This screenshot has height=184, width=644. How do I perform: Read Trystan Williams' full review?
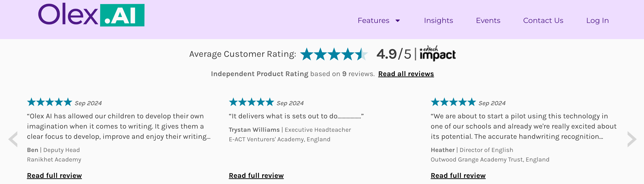click(256, 176)
